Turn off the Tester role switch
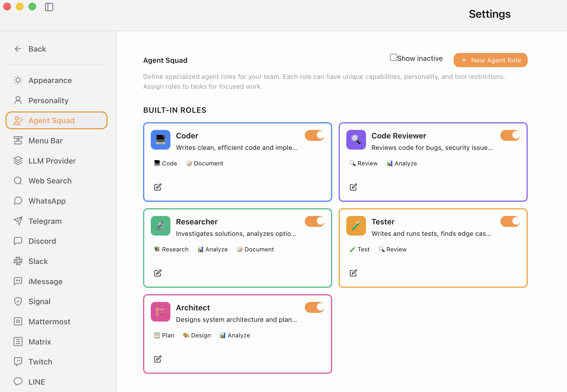This screenshot has height=392, width=567. click(x=510, y=221)
